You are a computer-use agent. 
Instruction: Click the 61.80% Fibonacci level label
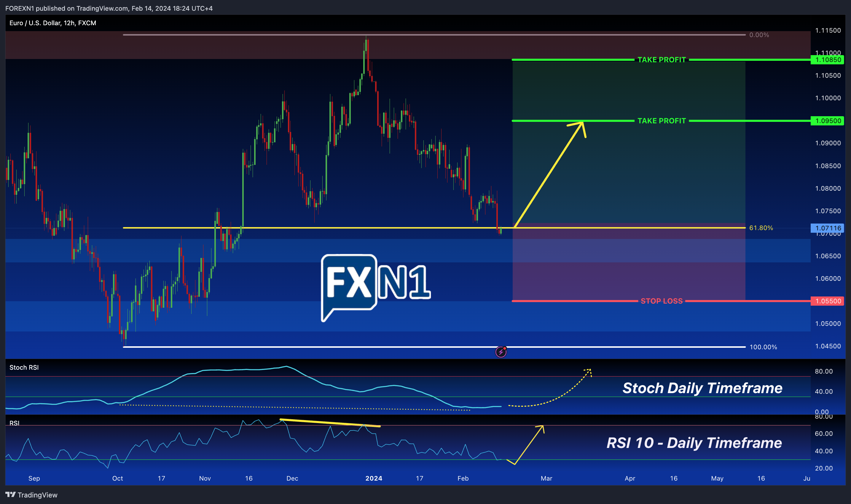761,228
